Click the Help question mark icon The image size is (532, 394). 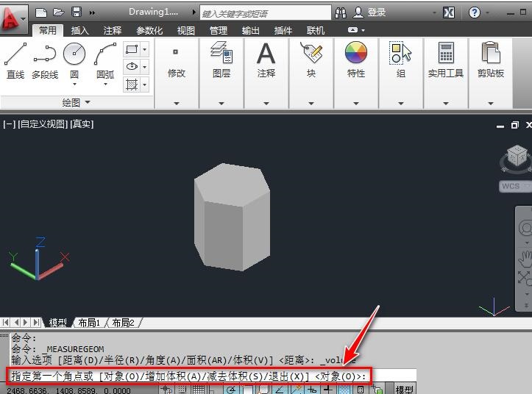pos(475,13)
